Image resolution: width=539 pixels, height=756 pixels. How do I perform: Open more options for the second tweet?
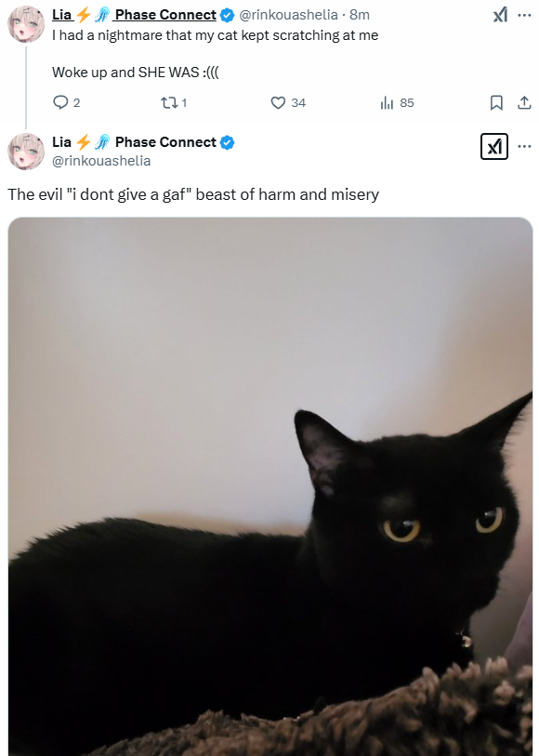click(524, 146)
